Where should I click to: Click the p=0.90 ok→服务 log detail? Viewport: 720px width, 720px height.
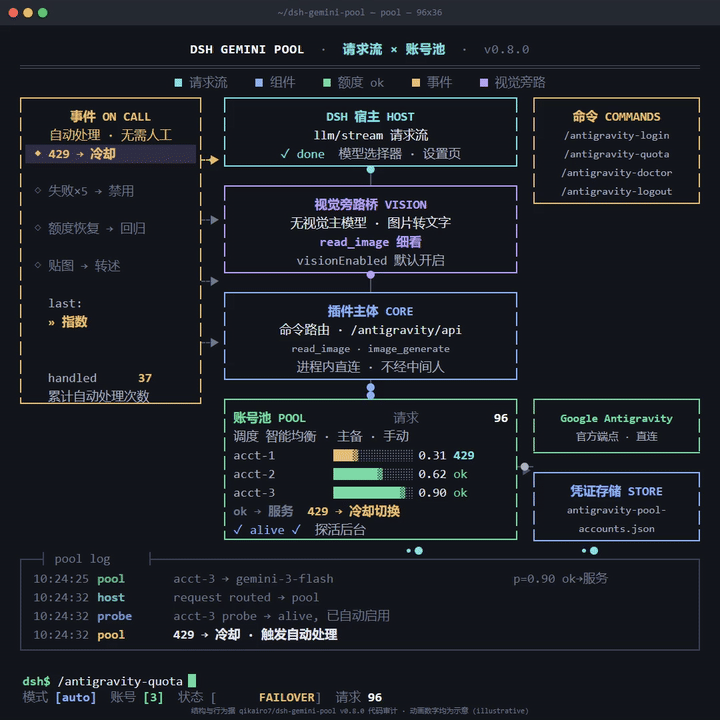[560, 579]
